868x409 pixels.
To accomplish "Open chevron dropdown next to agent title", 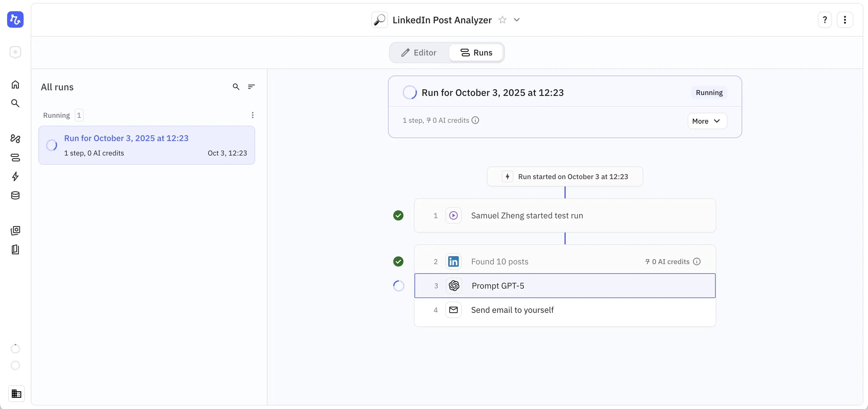I will [517, 20].
